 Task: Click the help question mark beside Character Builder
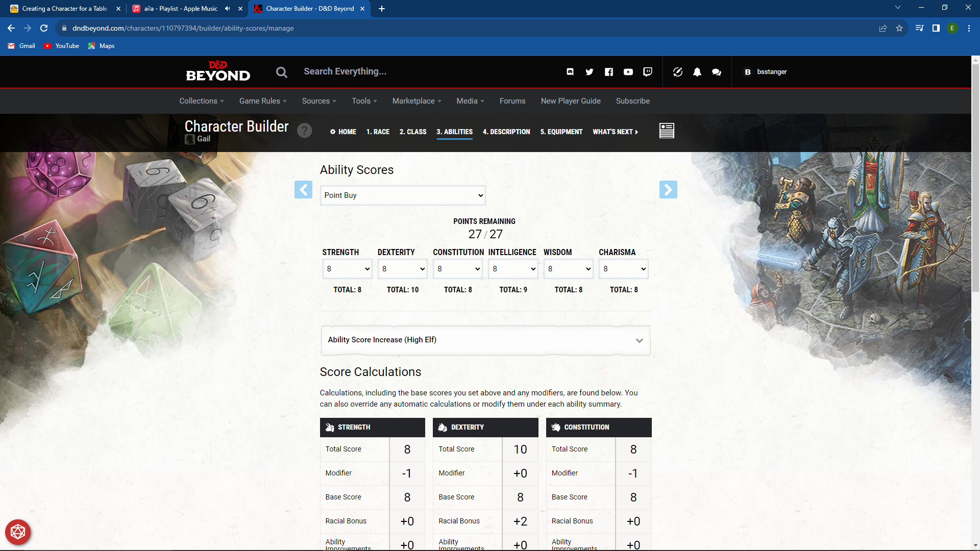(305, 131)
